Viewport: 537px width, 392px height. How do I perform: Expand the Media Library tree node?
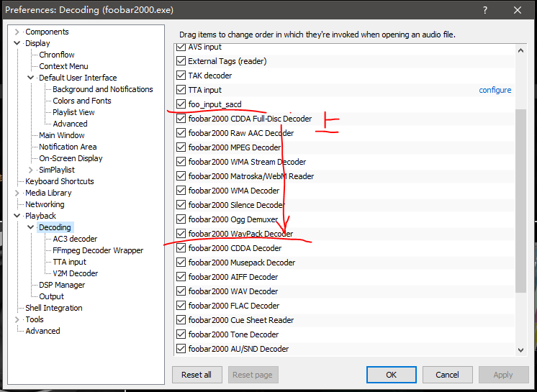17,193
